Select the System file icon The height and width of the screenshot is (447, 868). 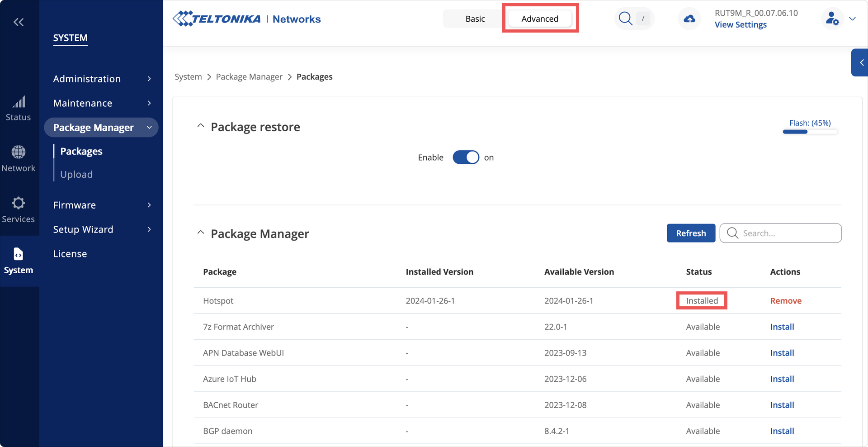(x=19, y=254)
